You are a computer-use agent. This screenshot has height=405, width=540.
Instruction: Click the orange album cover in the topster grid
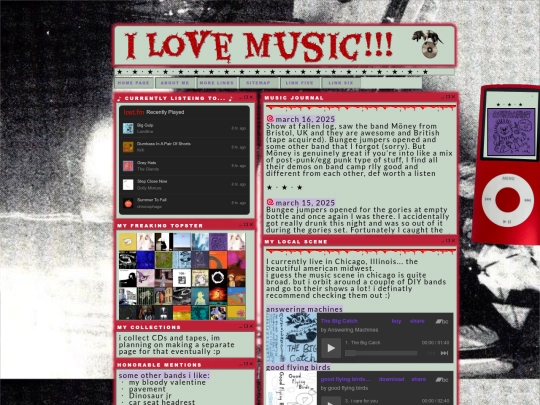pos(218,260)
